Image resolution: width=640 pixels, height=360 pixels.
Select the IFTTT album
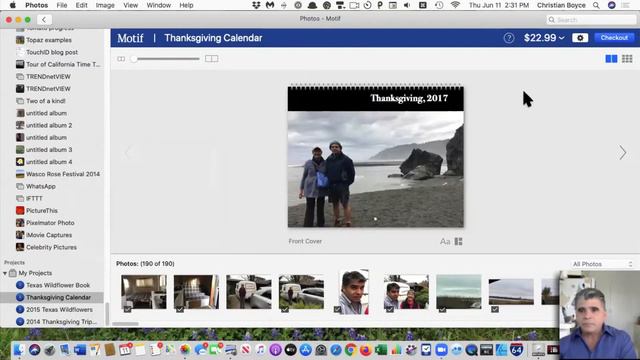click(x=34, y=198)
